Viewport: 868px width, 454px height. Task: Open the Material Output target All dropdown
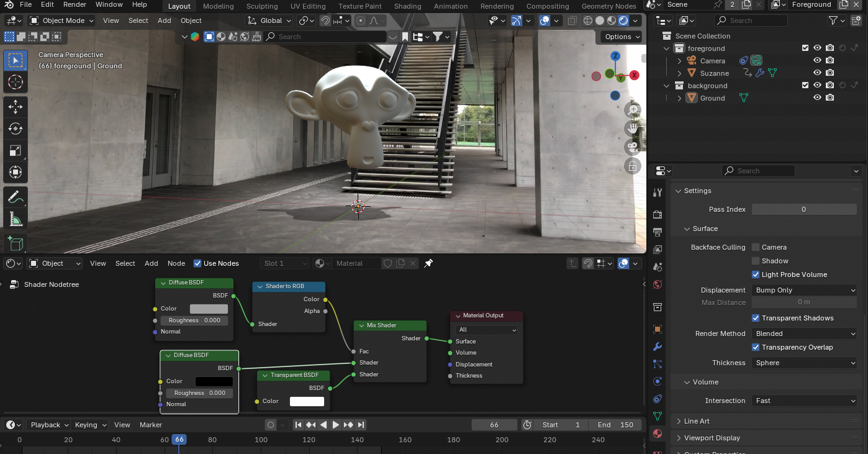coord(487,330)
